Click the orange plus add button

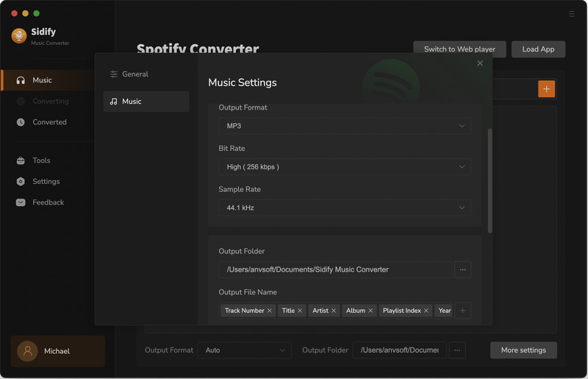point(546,89)
